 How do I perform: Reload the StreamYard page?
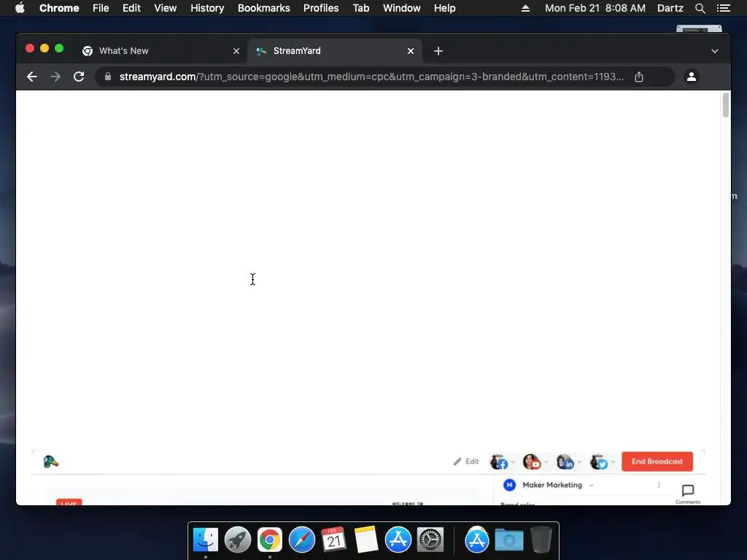tap(79, 77)
